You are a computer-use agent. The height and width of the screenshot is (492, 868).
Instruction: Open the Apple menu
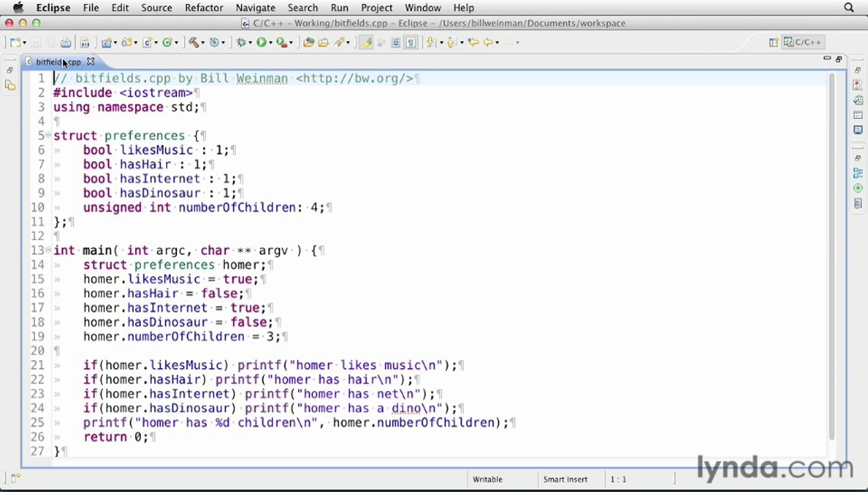18,8
